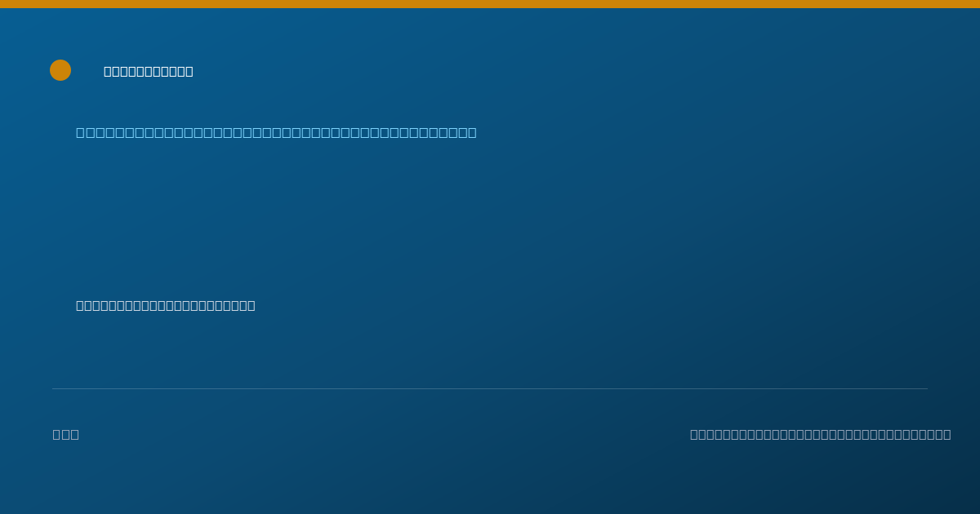Select the white heading text next to the orange circle

(149, 71)
